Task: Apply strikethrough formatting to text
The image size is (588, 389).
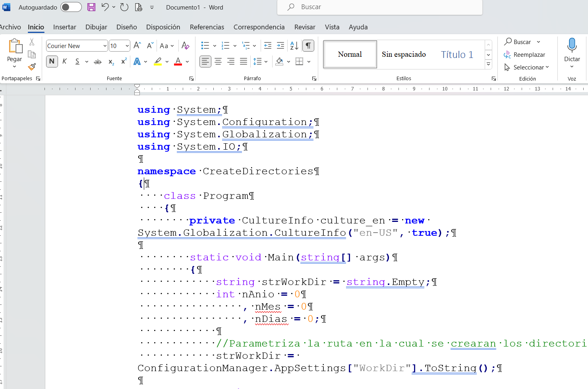Action: 97,62
